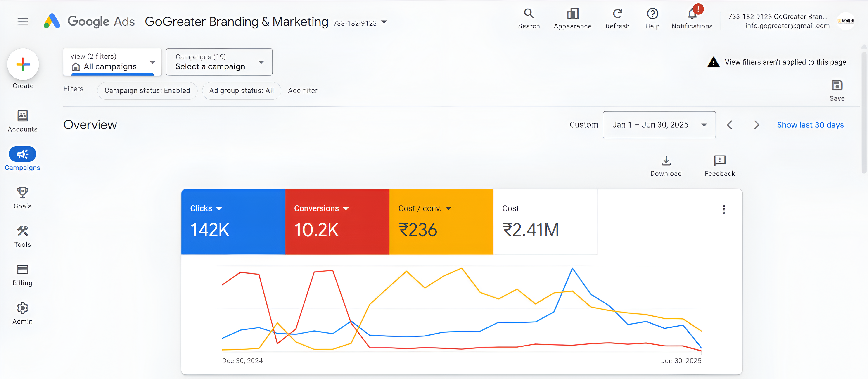This screenshot has width=868, height=379.
Task: Refresh the page data
Action: click(617, 14)
